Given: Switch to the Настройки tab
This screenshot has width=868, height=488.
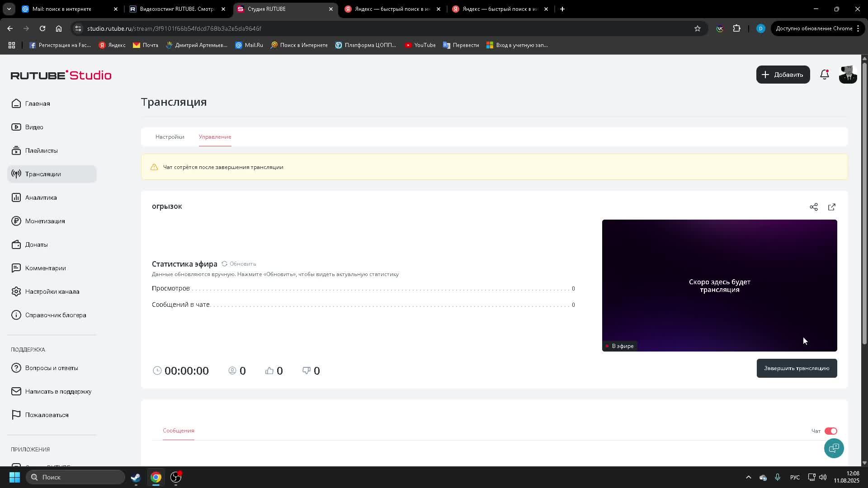Looking at the screenshot, I should (170, 137).
